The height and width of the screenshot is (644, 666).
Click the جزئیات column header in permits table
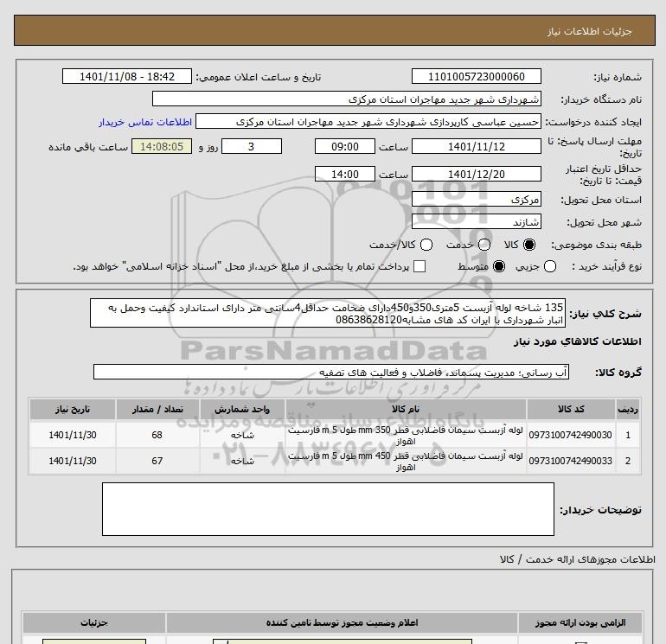(x=94, y=622)
